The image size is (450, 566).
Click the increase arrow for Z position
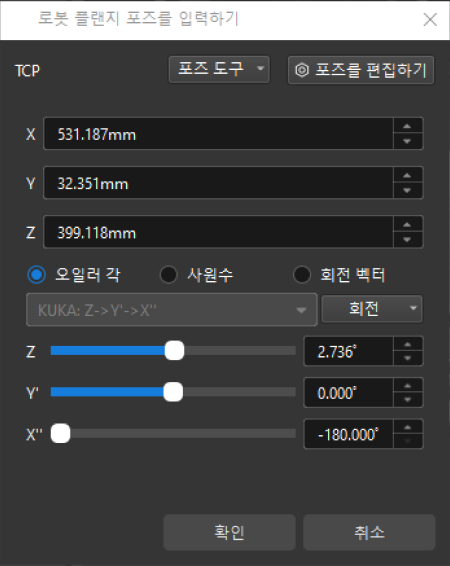[407, 225]
